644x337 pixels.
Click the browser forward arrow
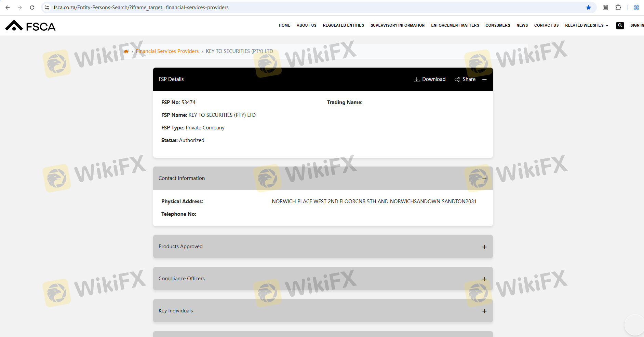click(20, 8)
